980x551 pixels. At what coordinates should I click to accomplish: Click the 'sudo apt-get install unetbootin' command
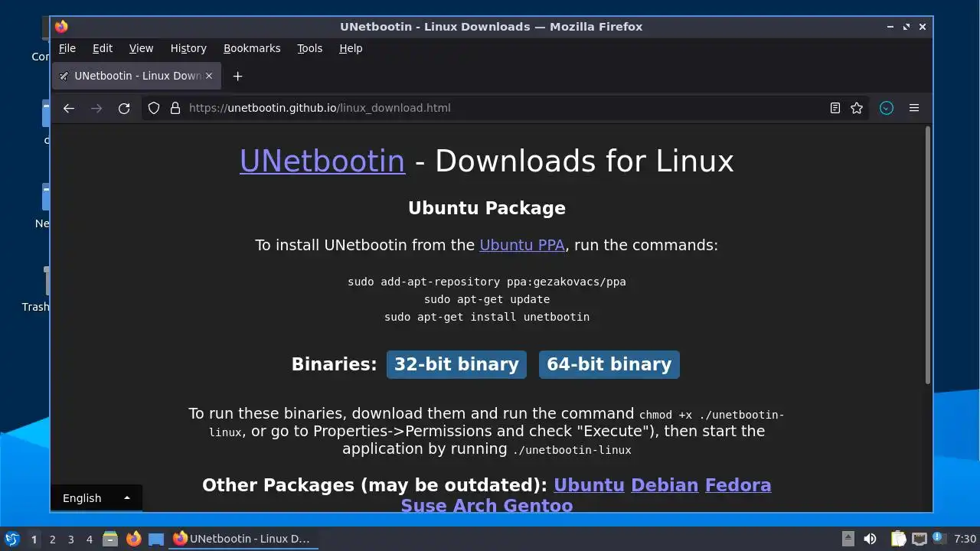(487, 317)
